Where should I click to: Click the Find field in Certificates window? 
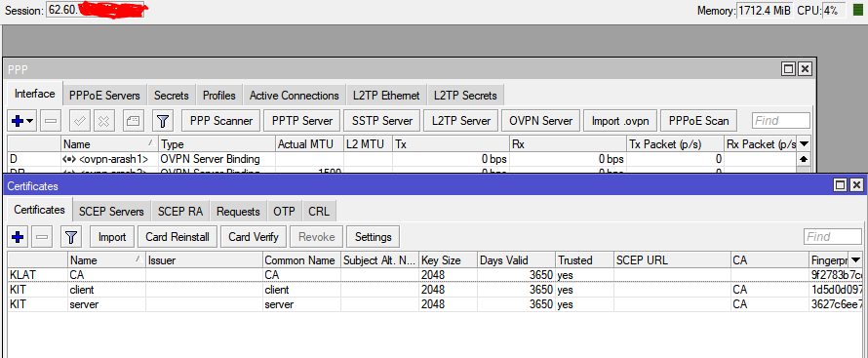[833, 237]
